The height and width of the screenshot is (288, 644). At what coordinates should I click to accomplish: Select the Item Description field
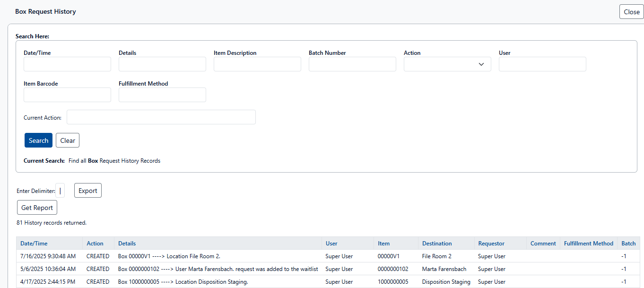coord(257,64)
